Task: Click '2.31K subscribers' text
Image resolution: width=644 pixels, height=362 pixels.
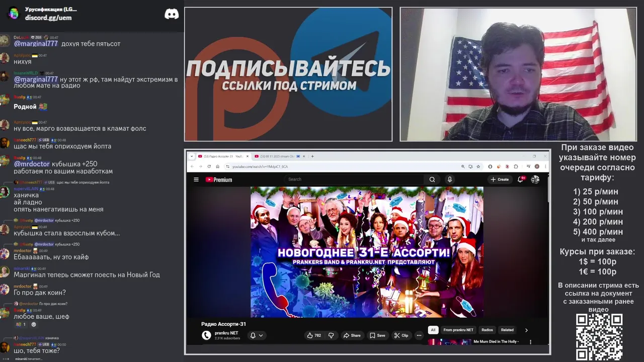Action: [x=227, y=338]
